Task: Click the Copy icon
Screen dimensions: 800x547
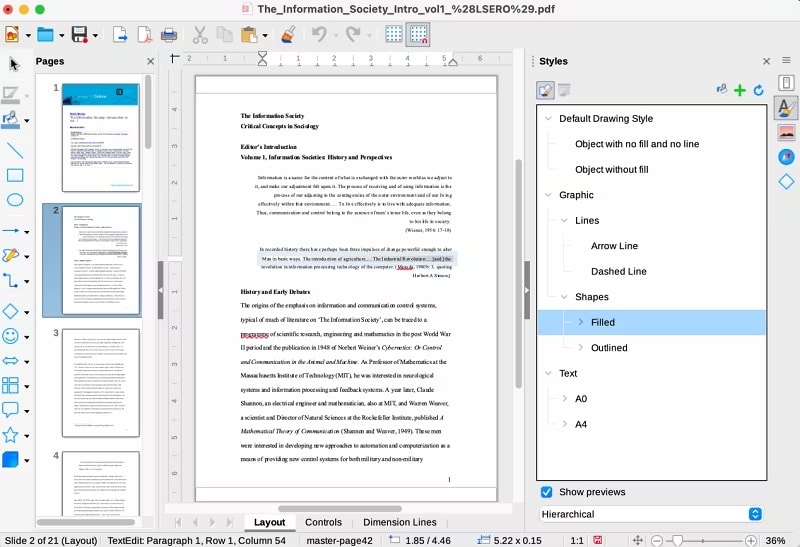Action: (x=224, y=35)
